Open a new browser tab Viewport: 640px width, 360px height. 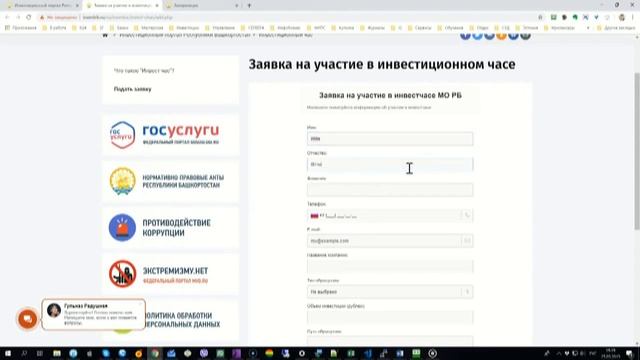[249, 5]
